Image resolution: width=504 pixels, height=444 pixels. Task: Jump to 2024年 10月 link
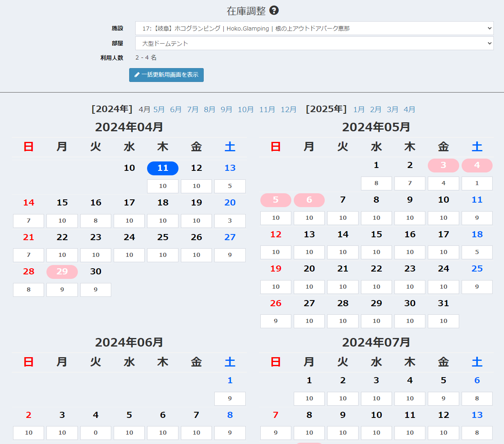point(246,109)
